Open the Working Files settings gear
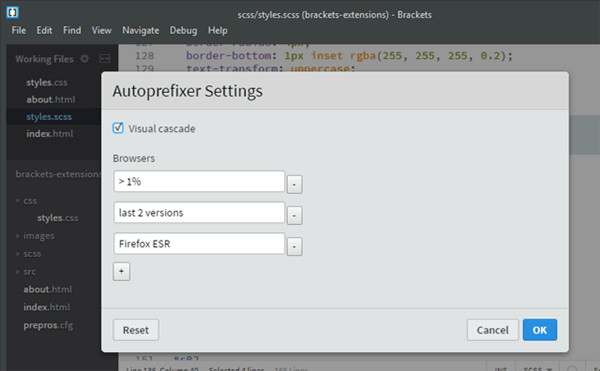Viewport: 600px width, 371px height. [x=84, y=59]
